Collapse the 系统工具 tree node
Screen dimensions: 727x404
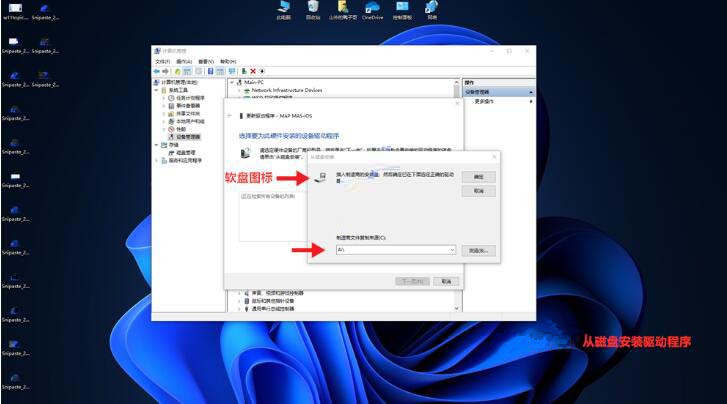pyautogui.click(x=157, y=90)
